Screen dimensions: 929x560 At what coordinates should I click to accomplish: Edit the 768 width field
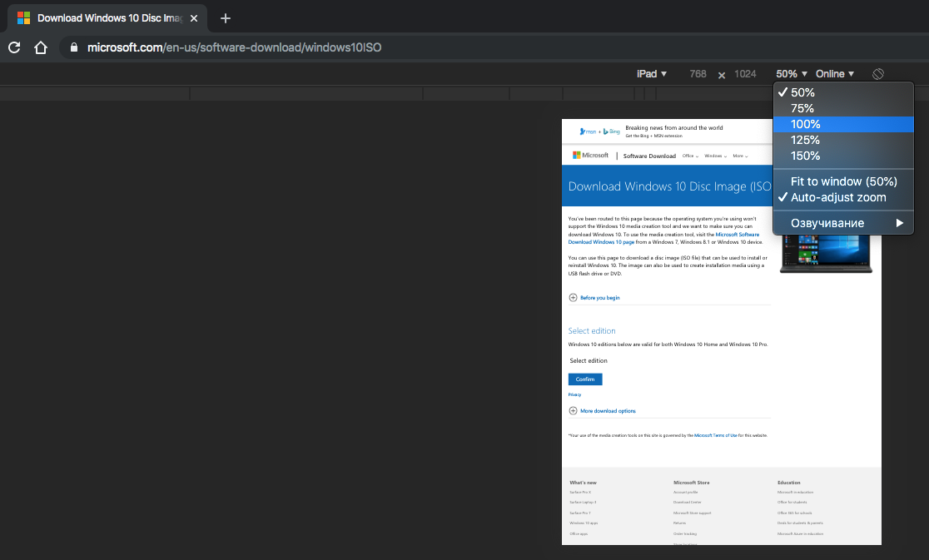698,74
